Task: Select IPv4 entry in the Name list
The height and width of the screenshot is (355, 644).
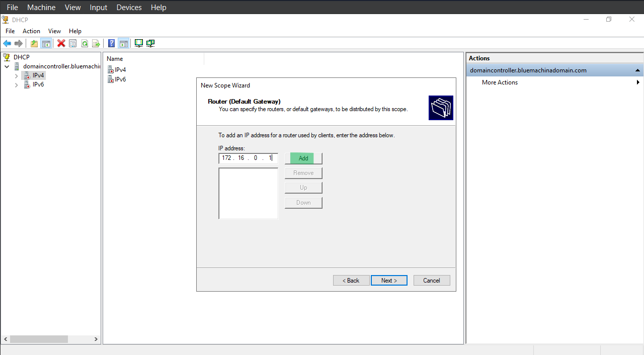Action: point(120,70)
